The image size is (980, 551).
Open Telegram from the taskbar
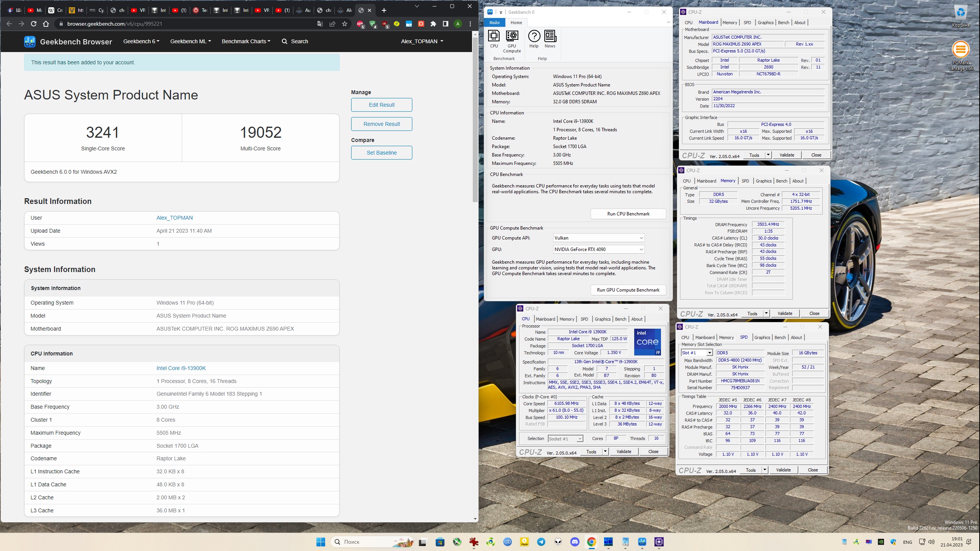pos(541,542)
